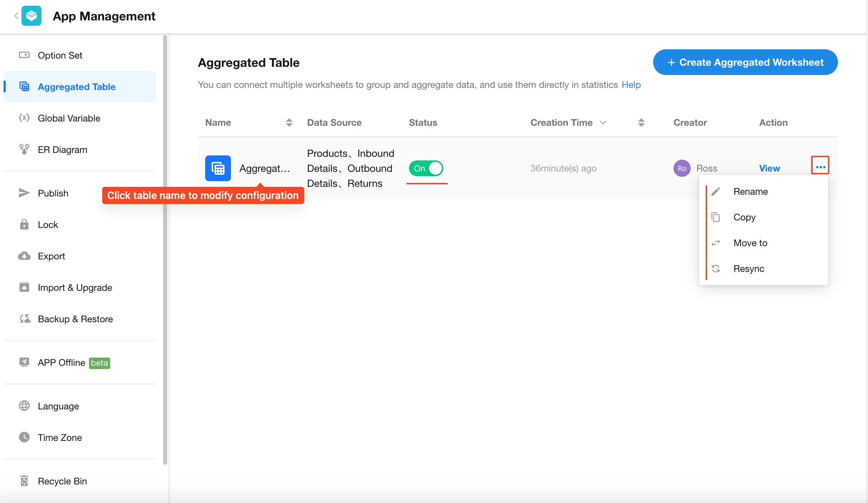Turn off the On status toggle
868x503 pixels.
[426, 168]
